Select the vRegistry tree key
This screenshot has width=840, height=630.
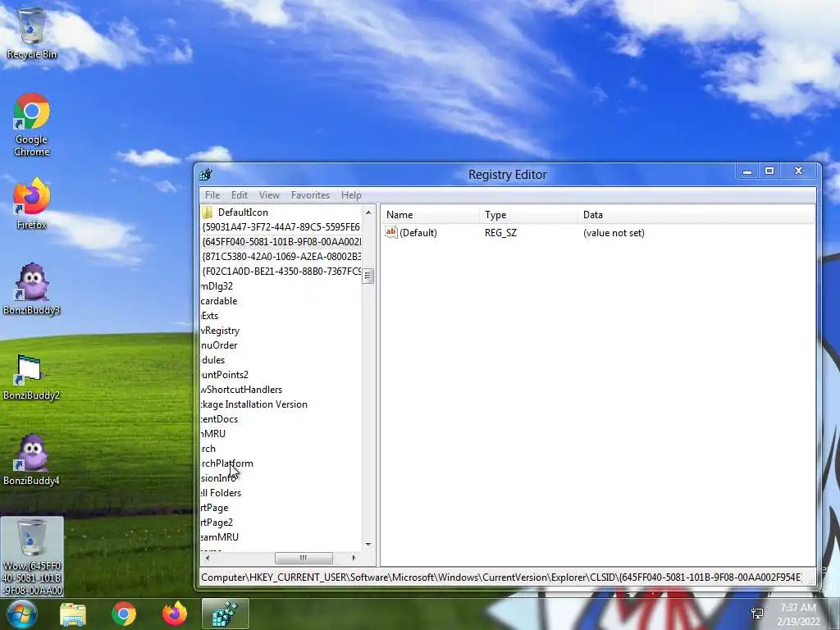coord(220,331)
